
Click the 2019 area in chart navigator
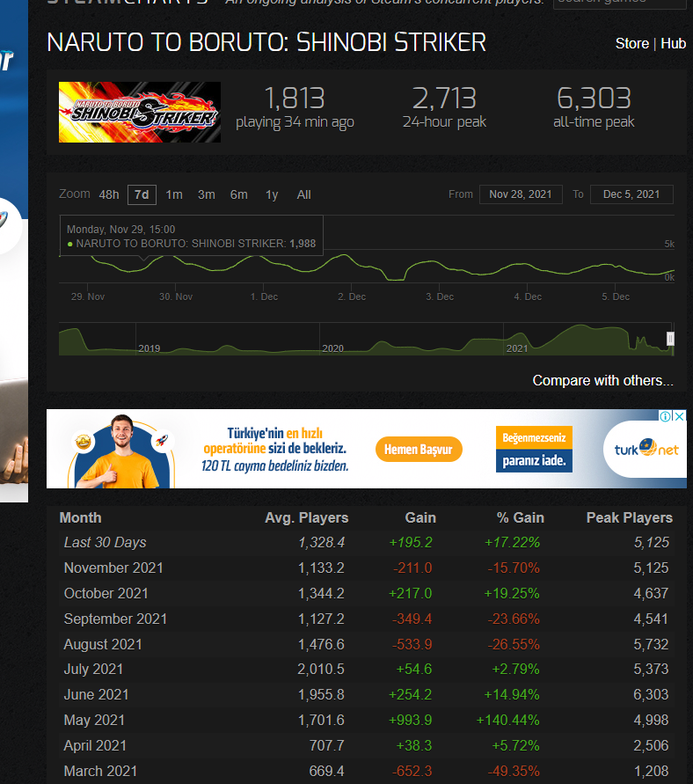click(x=150, y=348)
